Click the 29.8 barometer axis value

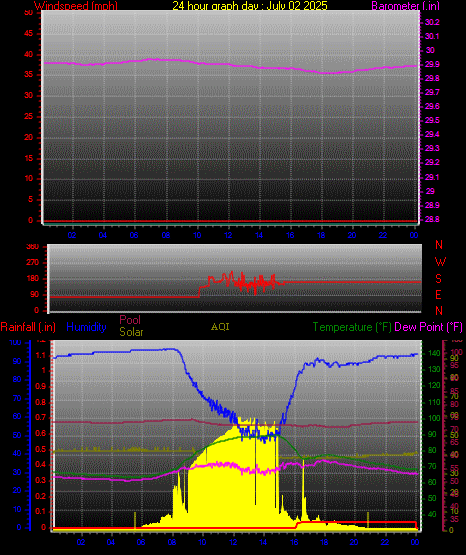coord(432,78)
